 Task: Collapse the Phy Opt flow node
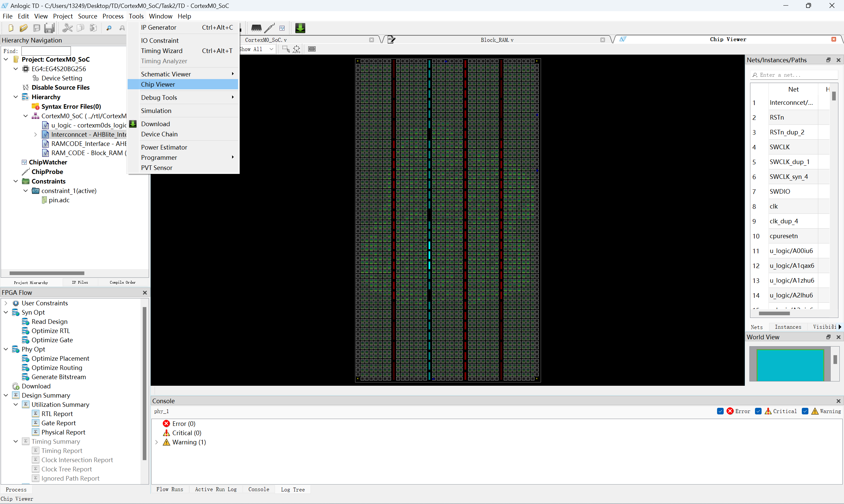click(6, 349)
